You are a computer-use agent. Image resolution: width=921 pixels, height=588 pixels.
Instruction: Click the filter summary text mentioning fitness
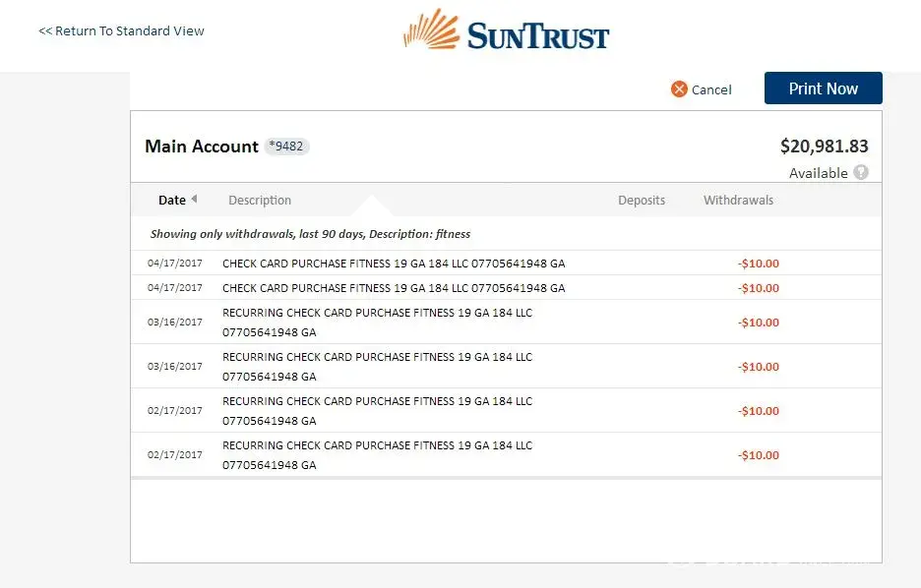pos(310,234)
